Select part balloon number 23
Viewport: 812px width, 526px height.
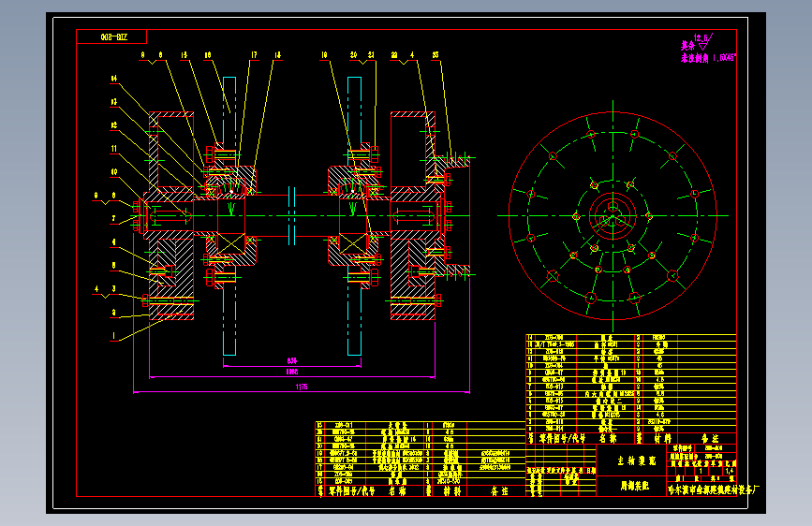tap(436, 55)
